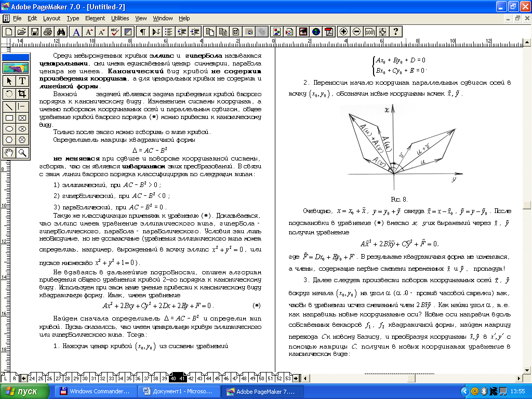The image size is (532, 399).
Task: Select the Hand tool
Action: [9, 153]
